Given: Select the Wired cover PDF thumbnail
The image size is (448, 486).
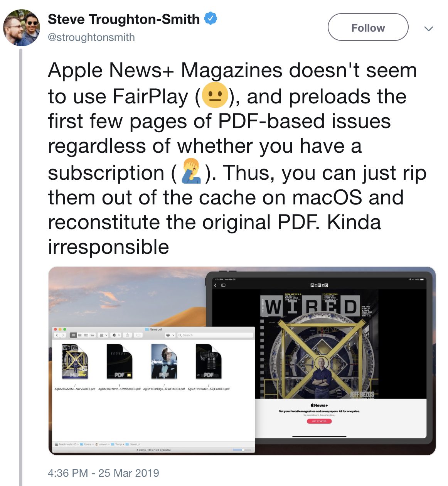Looking at the screenshot, I should (x=75, y=361).
